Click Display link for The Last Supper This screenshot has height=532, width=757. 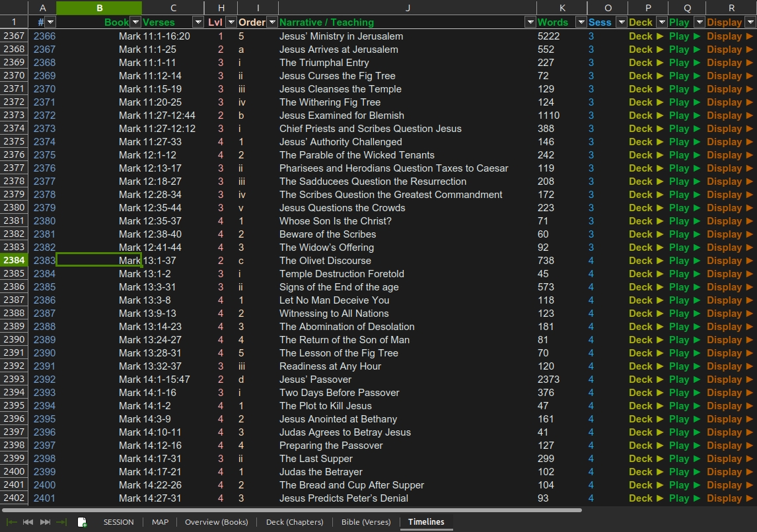click(729, 459)
